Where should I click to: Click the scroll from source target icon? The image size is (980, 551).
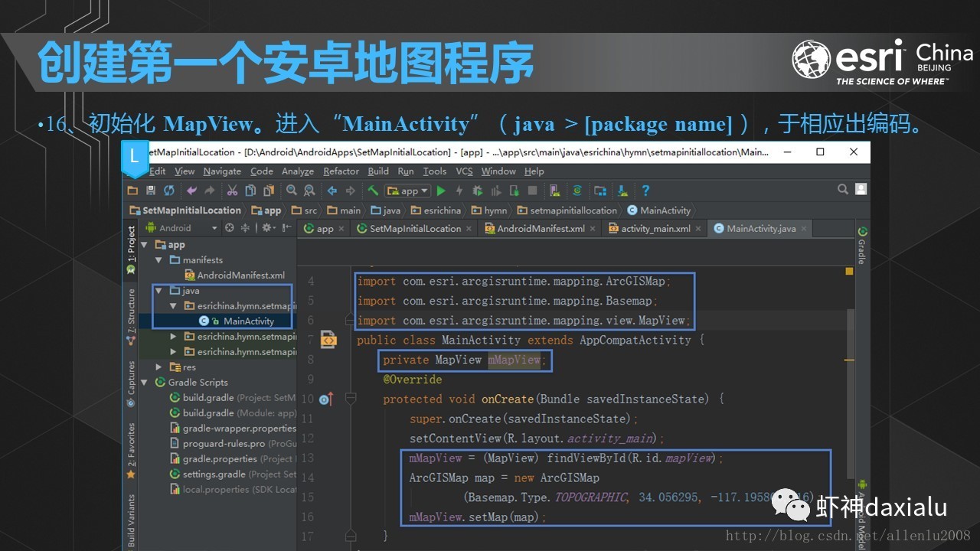229,228
